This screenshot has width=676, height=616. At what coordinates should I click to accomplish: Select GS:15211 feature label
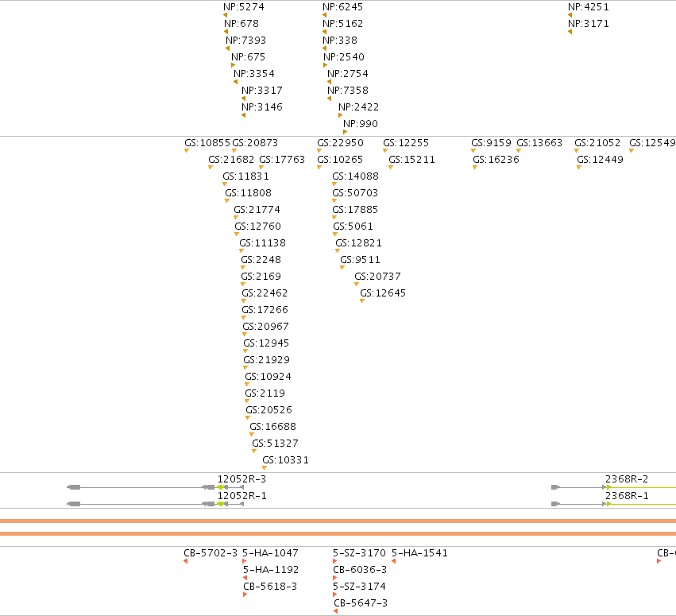(x=411, y=160)
